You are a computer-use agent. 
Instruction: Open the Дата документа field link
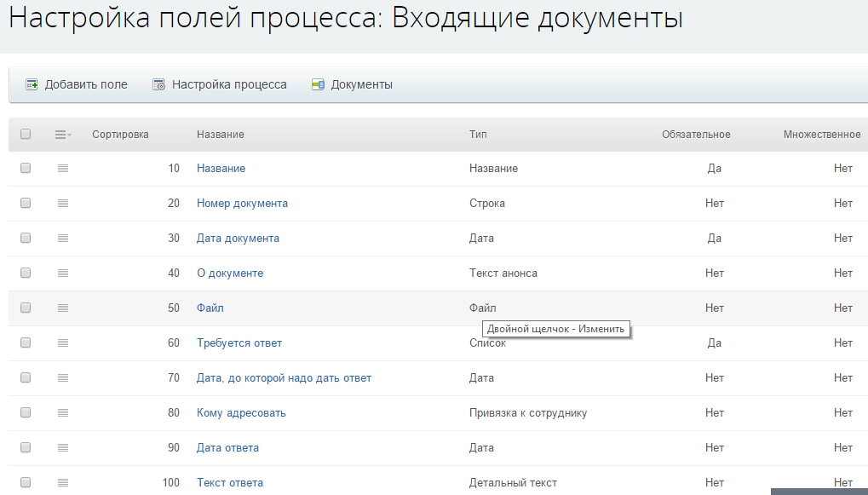click(236, 238)
